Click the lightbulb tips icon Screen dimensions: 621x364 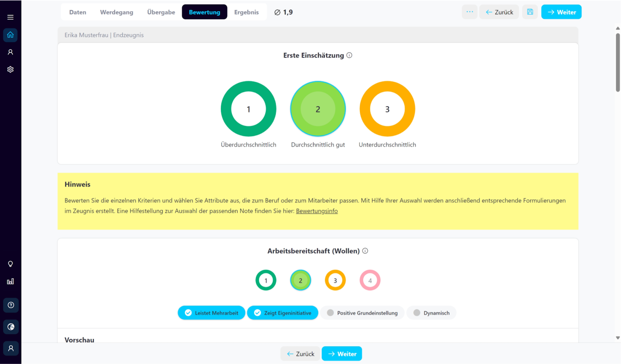click(10, 263)
